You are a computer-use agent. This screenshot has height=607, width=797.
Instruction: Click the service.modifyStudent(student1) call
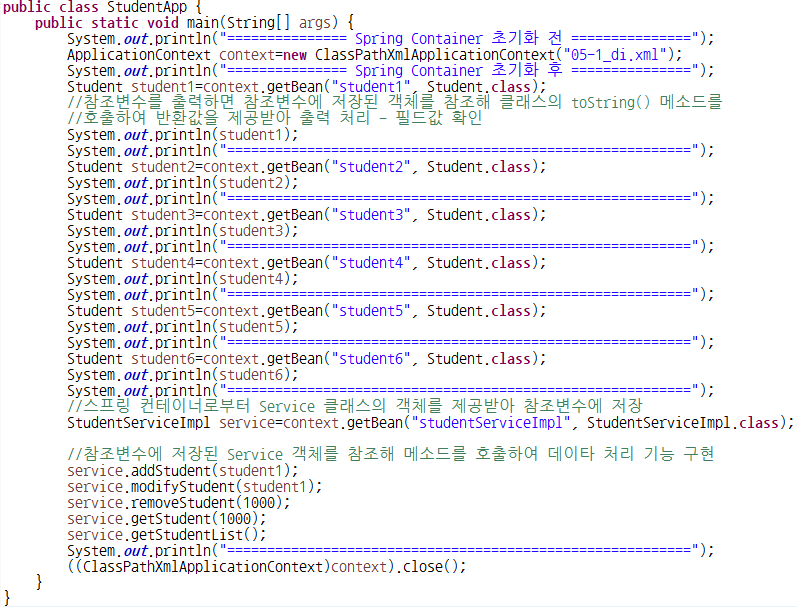[x=195, y=487]
